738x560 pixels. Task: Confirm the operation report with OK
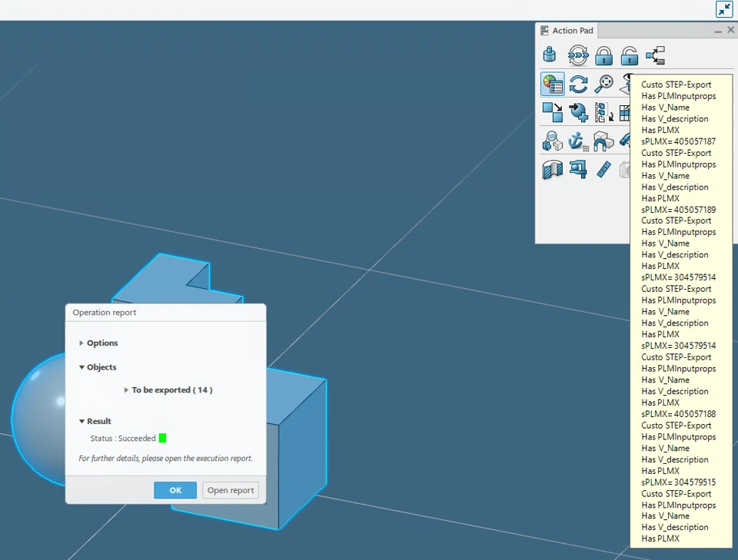[175, 490]
